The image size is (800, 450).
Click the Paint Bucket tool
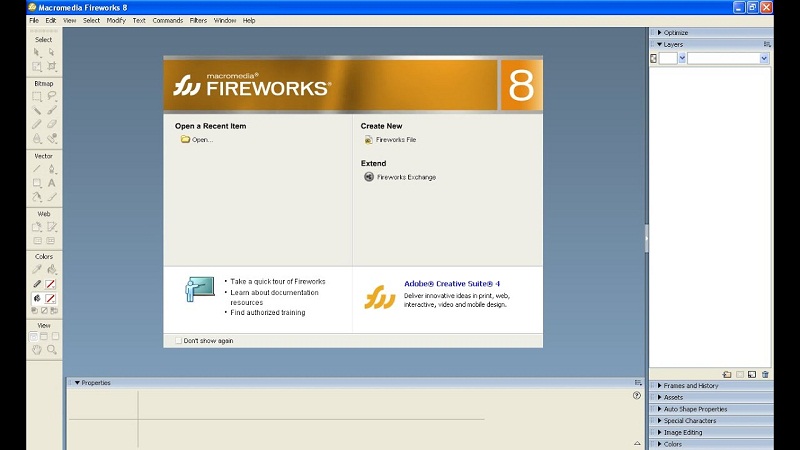52,269
